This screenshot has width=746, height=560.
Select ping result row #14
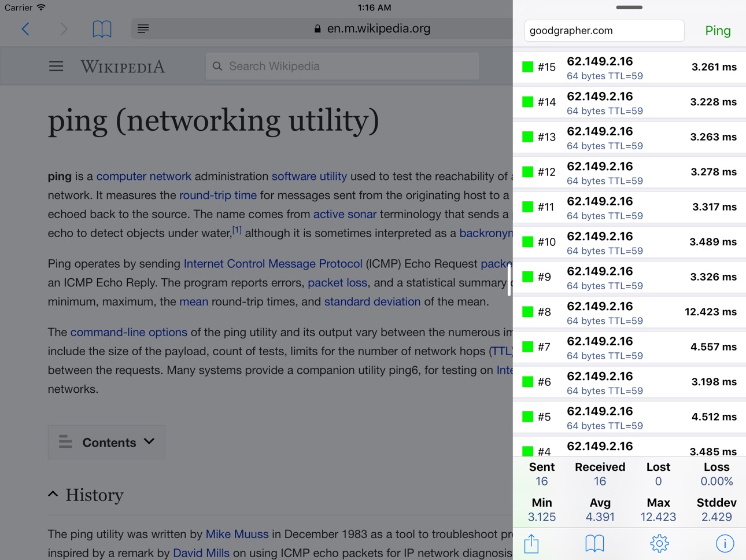pyautogui.click(x=629, y=102)
